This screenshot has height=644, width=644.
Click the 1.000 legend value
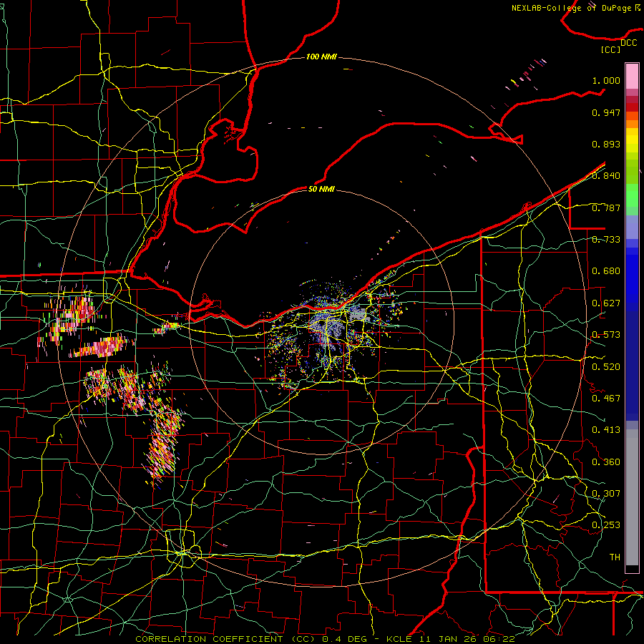pyautogui.click(x=606, y=80)
